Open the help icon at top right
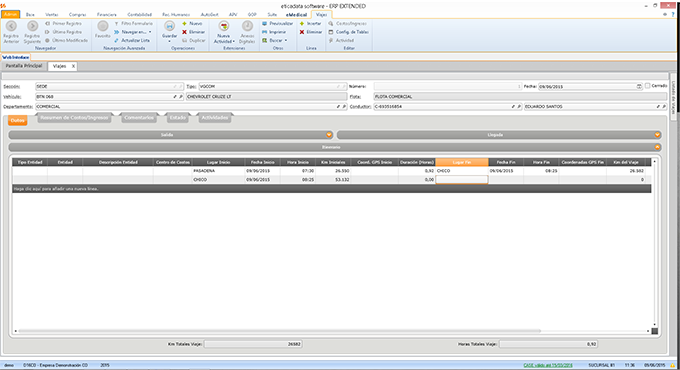Image resolution: width=680 pixels, height=370 pixels. pyautogui.click(x=673, y=14)
